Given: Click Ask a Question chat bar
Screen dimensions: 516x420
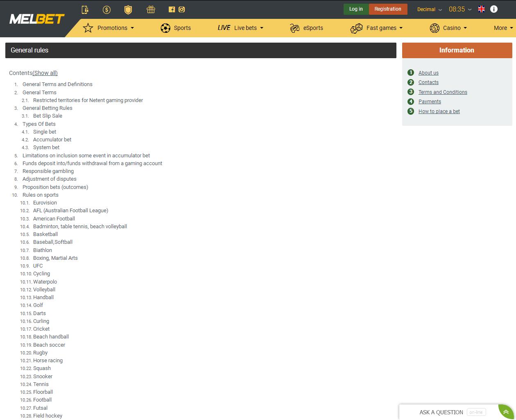Looking at the screenshot, I should tap(448, 412).
